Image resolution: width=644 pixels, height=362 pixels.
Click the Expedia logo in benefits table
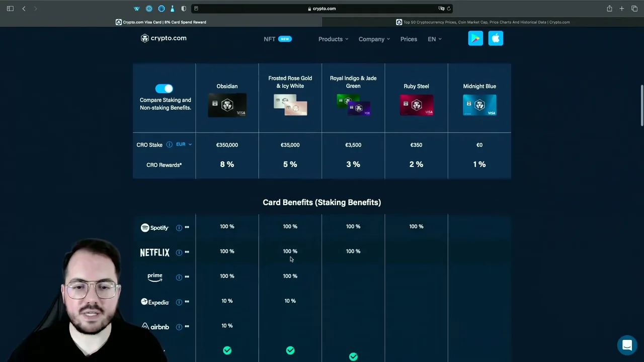(x=155, y=302)
